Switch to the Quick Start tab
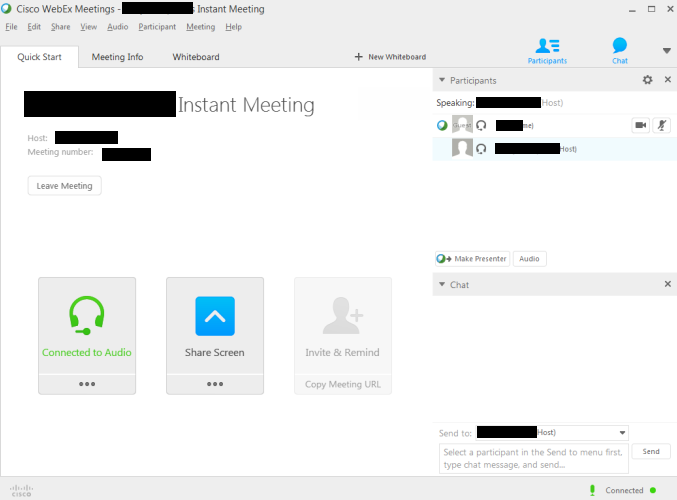 (x=39, y=57)
